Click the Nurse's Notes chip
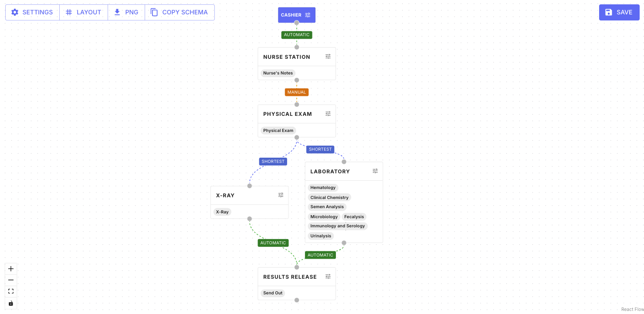The width and height of the screenshot is (644, 314). [278, 73]
